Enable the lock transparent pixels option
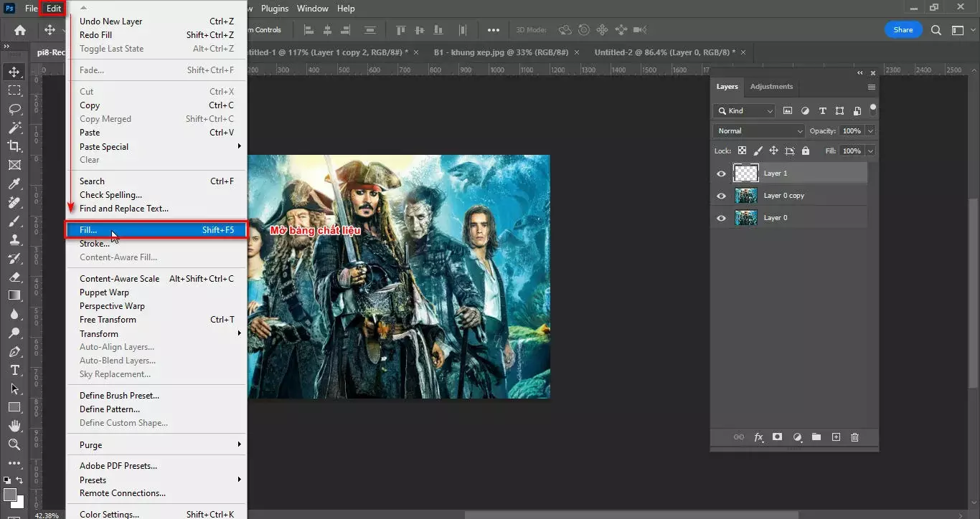This screenshot has width=980, height=519. click(742, 151)
